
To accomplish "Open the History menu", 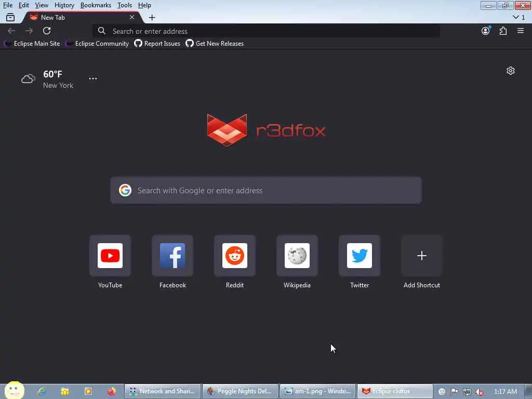I will [x=64, y=5].
